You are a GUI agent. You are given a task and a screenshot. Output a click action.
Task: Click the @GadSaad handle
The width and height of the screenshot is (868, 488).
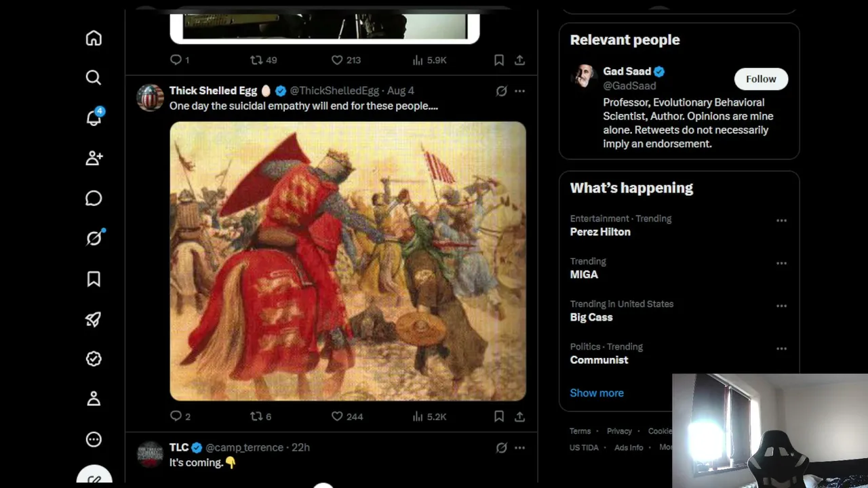coord(629,85)
